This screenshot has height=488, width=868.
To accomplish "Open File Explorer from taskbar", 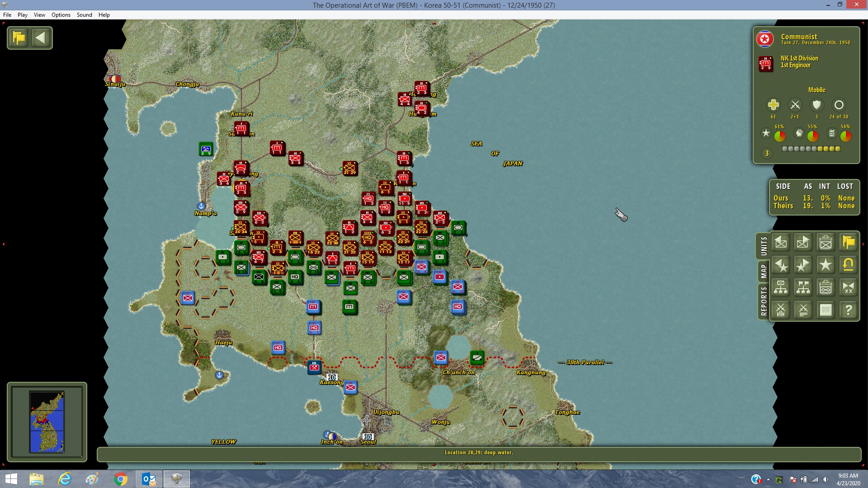I will point(37,479).
